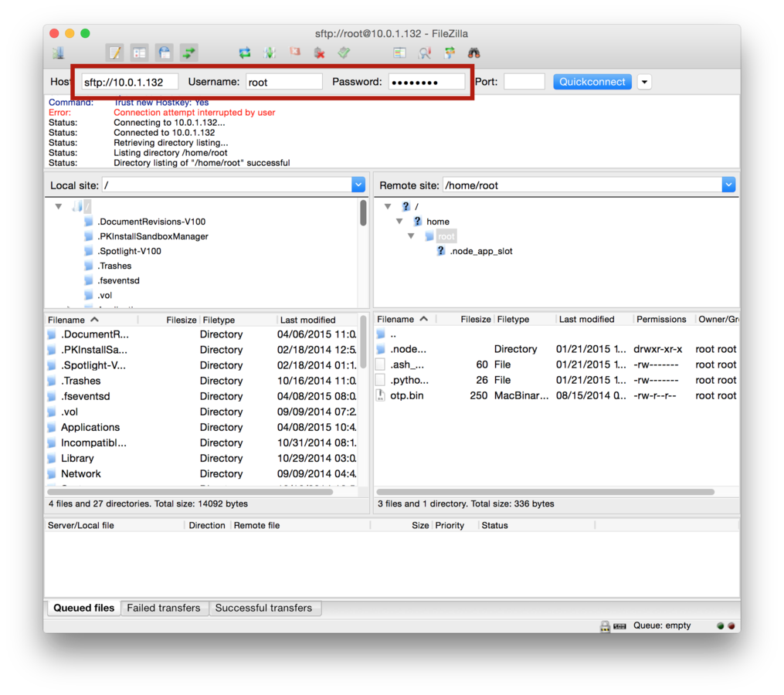784x695 pixels.
Task: Disconnect from server icon
Action: [x=320, y=53]
